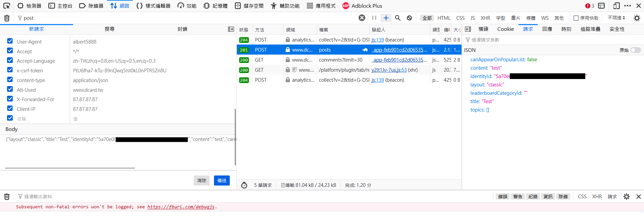Uncheck the User-Agent header checkbox

(10, 41)
